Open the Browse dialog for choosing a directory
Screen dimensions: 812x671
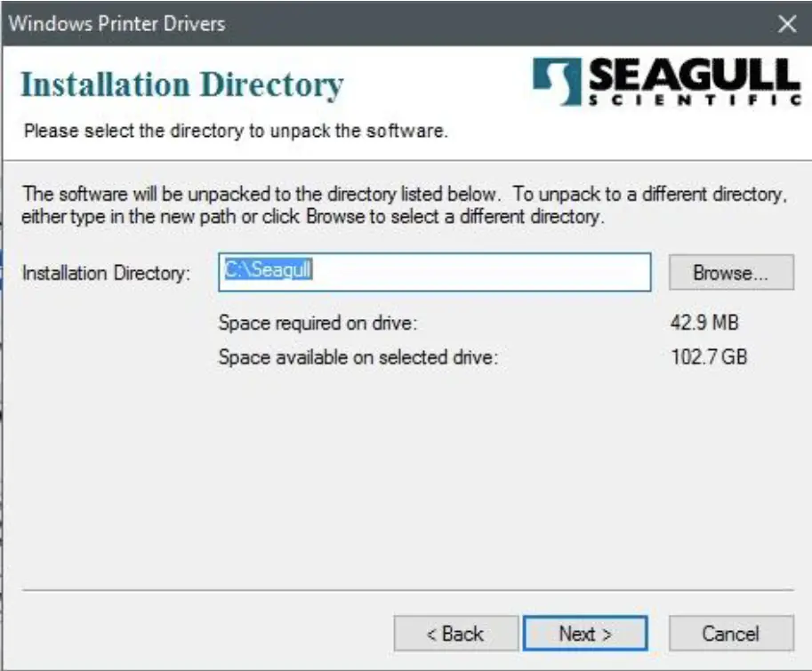pyautogui.click(x=730, y=274)
